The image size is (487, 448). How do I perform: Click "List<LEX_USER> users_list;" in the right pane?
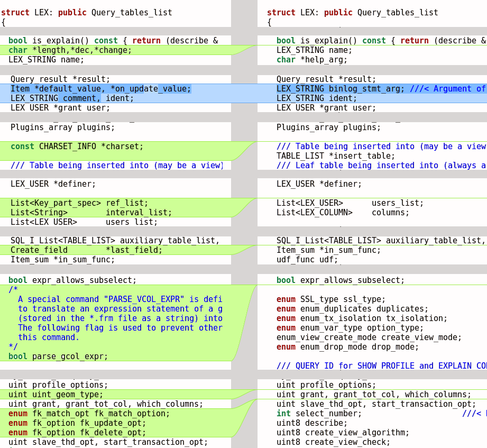(350, 203)
